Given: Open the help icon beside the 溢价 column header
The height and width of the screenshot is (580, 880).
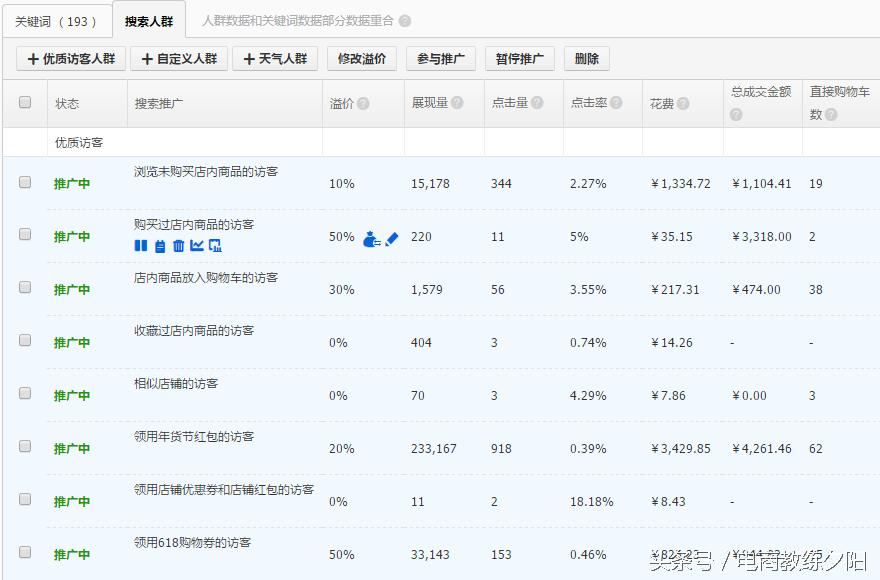Looking at the screenshot, I should tap(364, 101).
